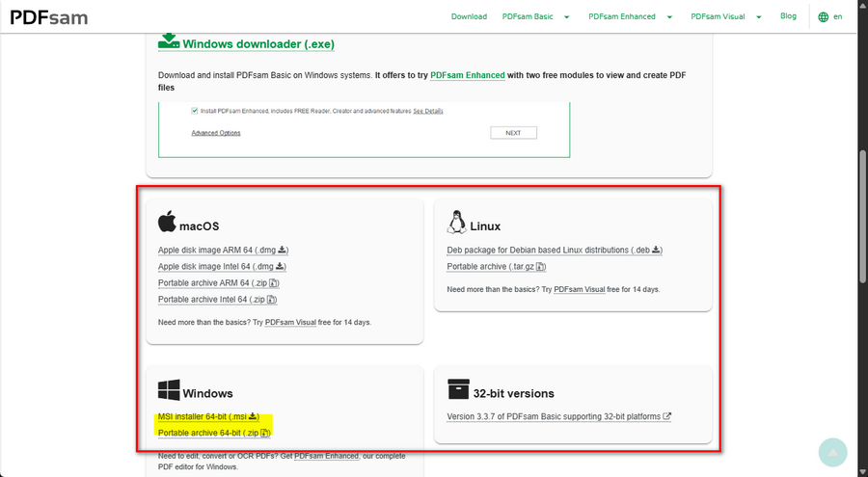Download the MSI installer 64-bit (.msi)
868x477 pixels.
(x=208, y=416)
